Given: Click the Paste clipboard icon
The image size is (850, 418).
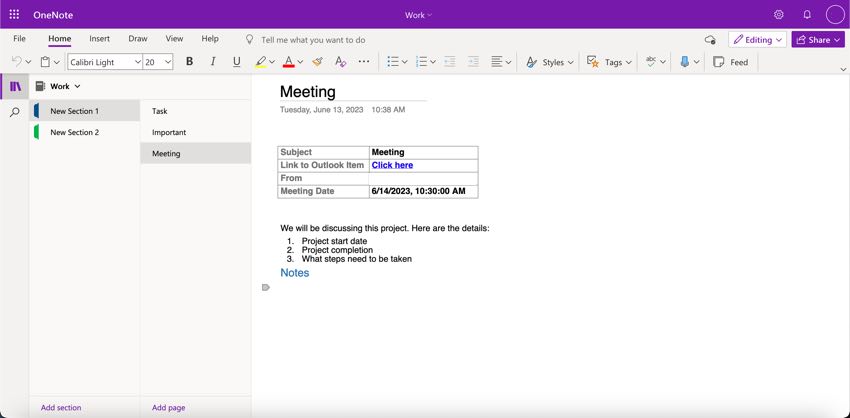Looking at the screenshot, I should click(x=46, y=62).
